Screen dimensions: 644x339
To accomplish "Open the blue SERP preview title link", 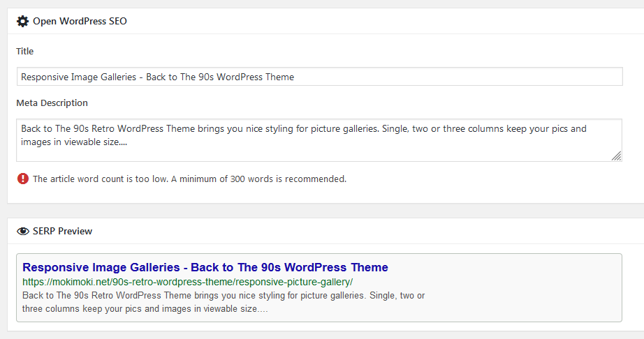I will tap(205, 267).
